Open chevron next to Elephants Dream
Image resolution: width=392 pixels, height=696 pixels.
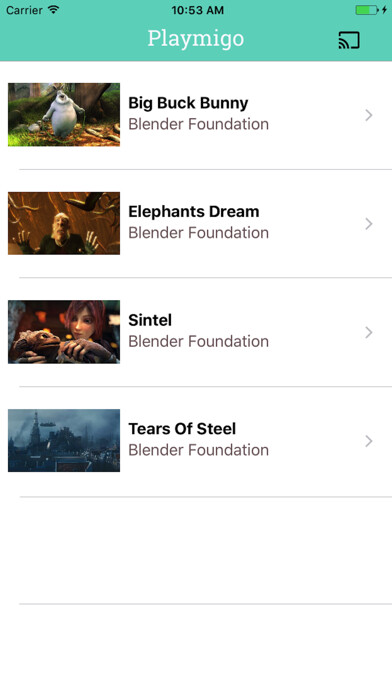(368, 224)
